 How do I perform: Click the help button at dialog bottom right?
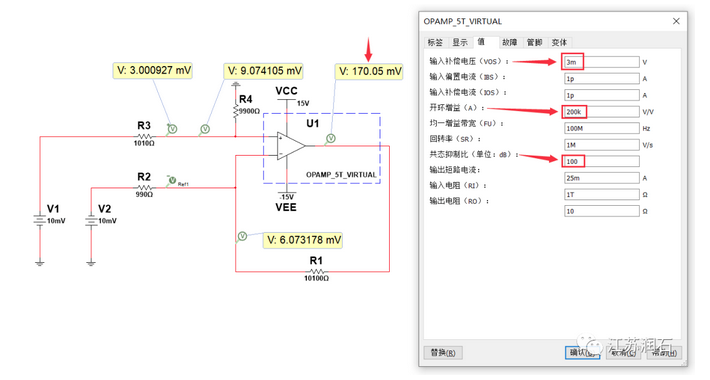(664, 353)
